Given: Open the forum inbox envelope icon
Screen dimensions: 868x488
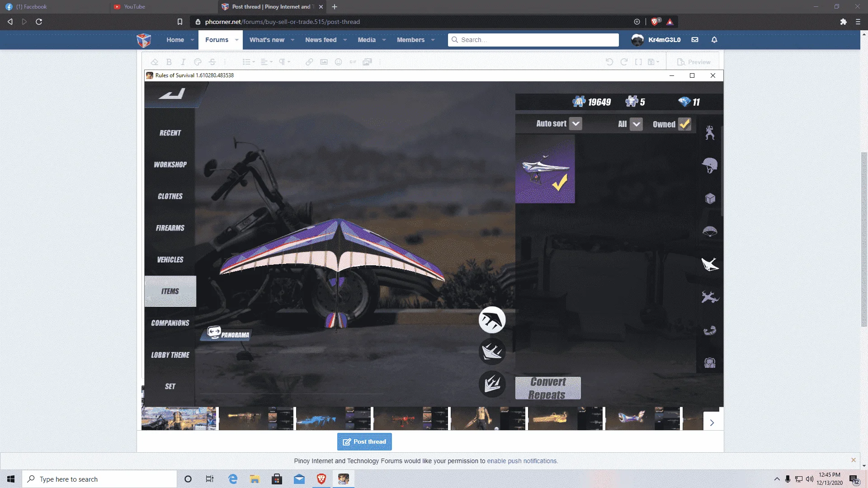Looking at the screenshot, I should (695, 40).
